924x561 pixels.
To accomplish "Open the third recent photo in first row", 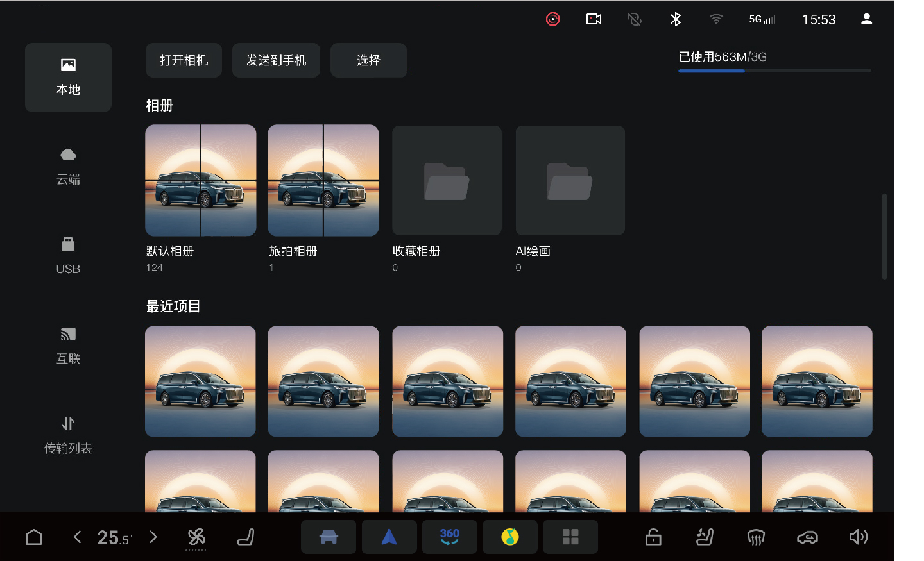I will point(448,381).
